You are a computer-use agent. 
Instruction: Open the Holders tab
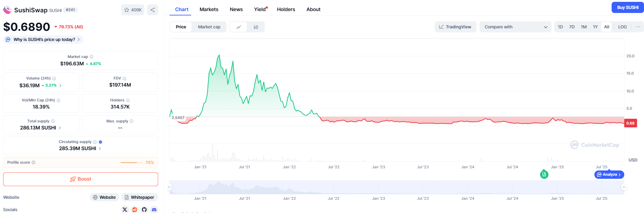286,10
